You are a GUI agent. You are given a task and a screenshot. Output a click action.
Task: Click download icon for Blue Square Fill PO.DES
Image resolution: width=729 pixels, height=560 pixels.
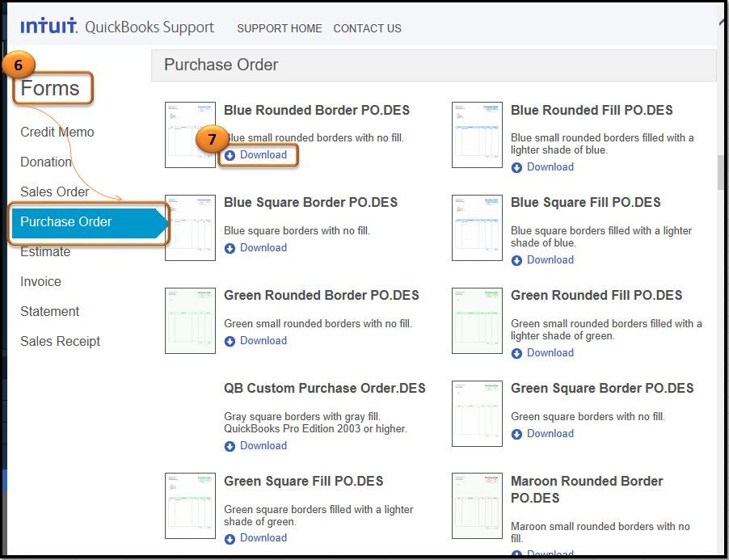(516, 261)
